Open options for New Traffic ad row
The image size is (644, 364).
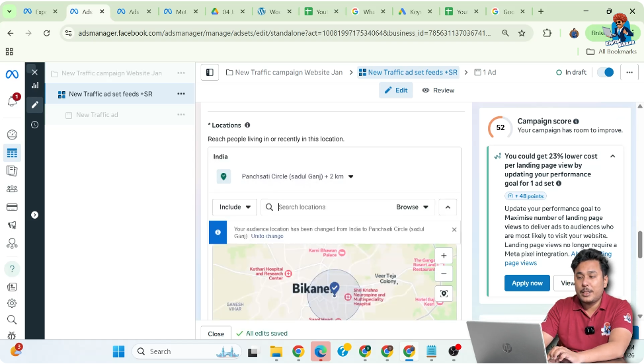(181, 115)
